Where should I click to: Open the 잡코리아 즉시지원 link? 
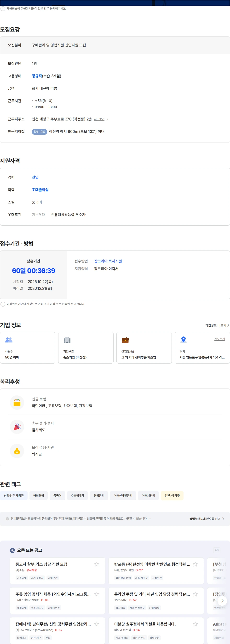click(108, 261)
